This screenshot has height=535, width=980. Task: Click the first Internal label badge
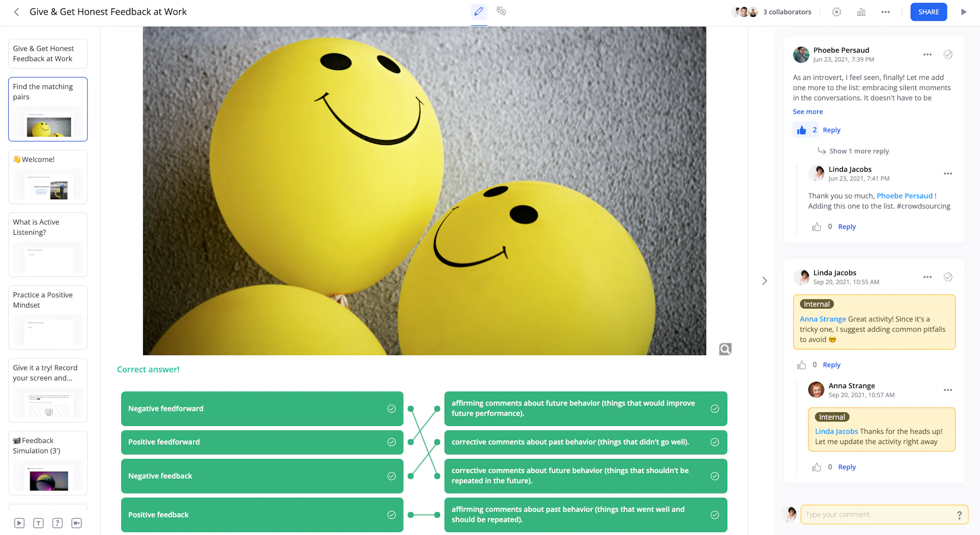tap(816, 304)
